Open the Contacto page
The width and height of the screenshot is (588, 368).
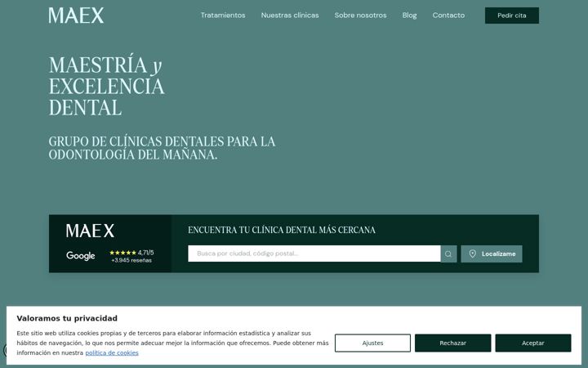pyautogui.click(x=448, y=16)
